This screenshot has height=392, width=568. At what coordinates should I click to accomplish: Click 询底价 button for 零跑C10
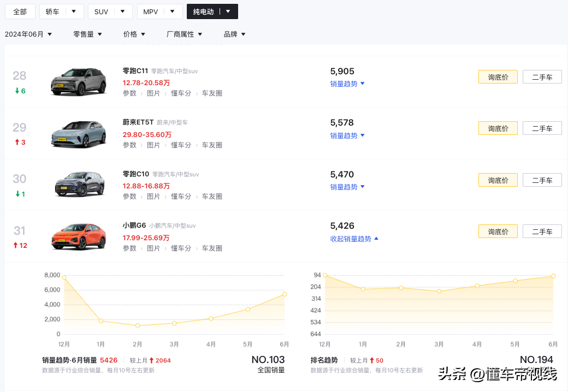[x=498, y=180]
